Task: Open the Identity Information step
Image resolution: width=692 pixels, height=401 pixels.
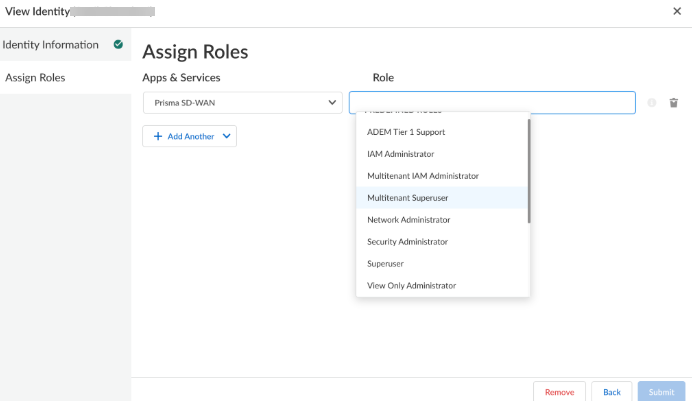Action: point(51,45)
